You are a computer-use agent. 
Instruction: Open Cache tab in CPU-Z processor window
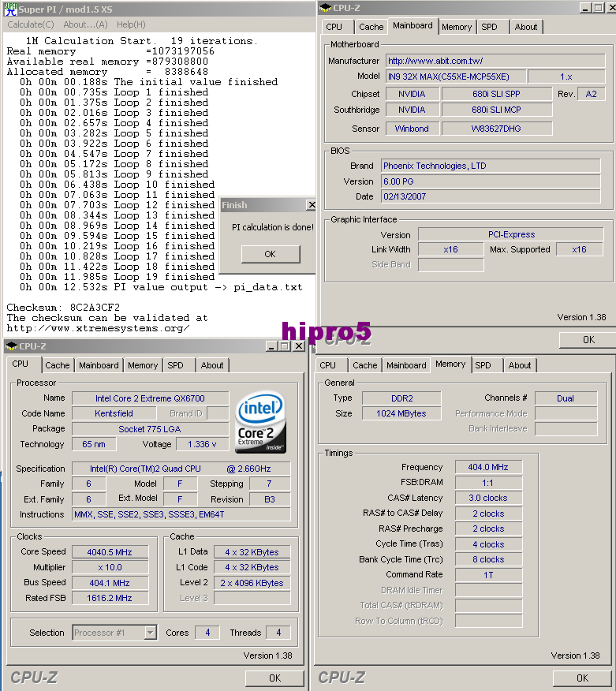pyautogui.click(x=58, y=365)
